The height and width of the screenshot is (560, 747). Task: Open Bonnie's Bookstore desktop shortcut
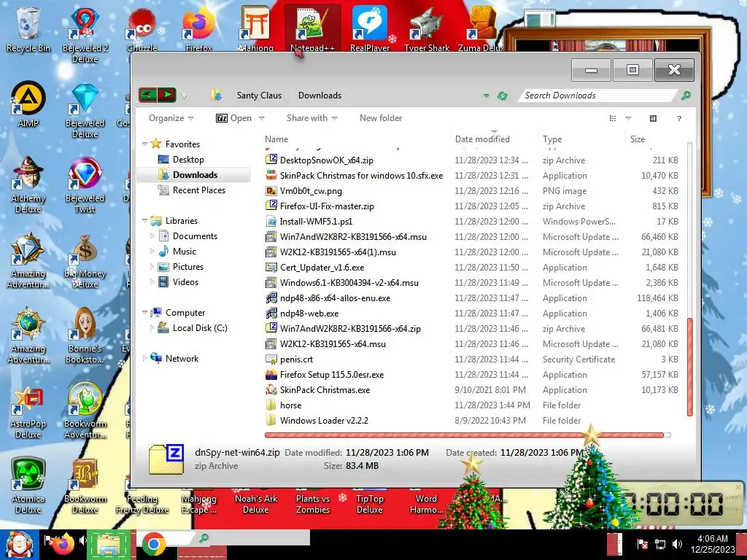point(85,335)
